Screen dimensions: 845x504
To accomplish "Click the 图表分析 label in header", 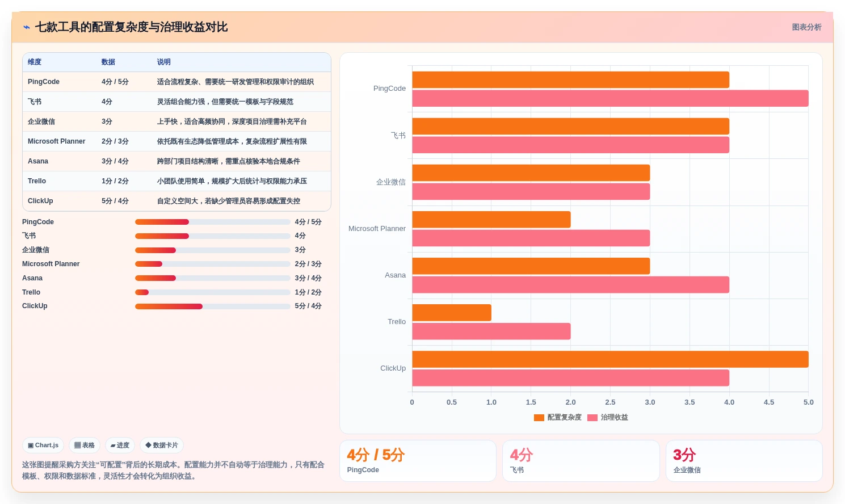I will 806,27.
